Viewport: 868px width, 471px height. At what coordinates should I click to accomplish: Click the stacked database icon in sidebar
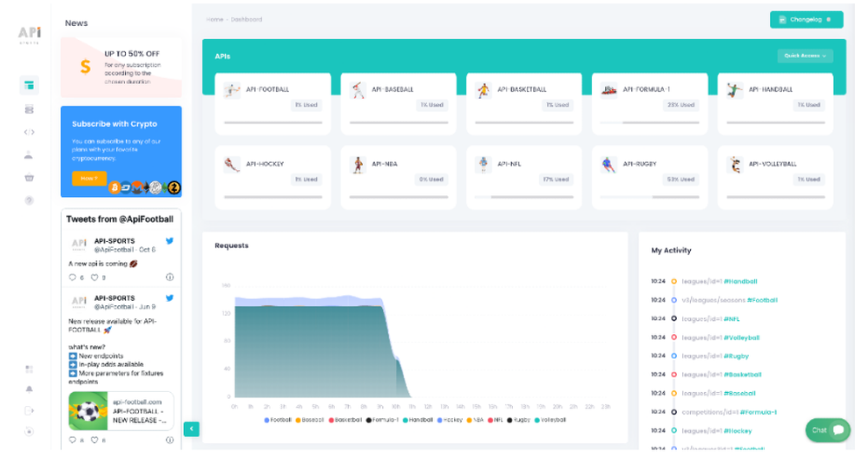coord(30,109)
